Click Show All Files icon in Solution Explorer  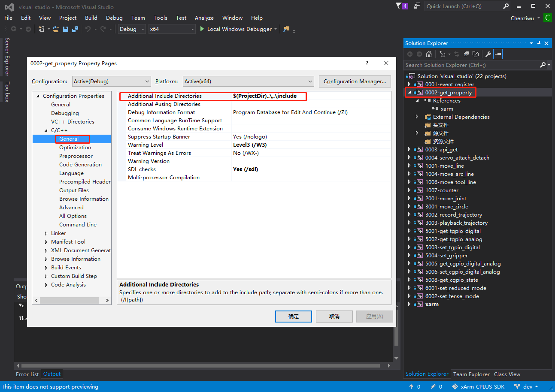click(476, 54)
